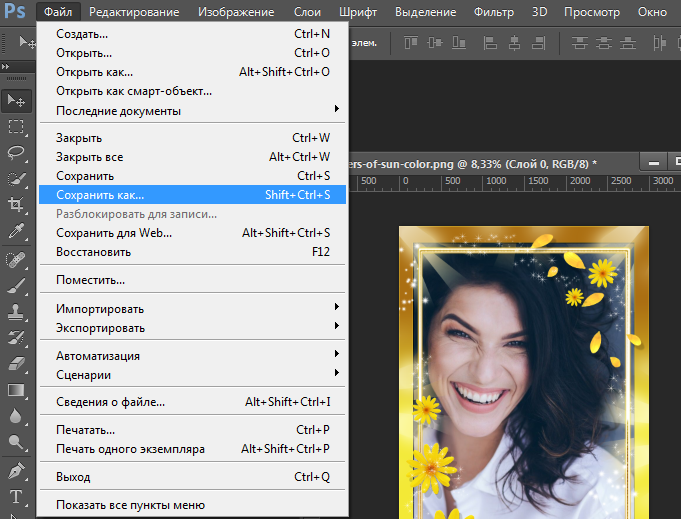Viewport: 681px width, 519px height.
Task: Choose Открыть как... menu entry
Action: coord(192,72)
